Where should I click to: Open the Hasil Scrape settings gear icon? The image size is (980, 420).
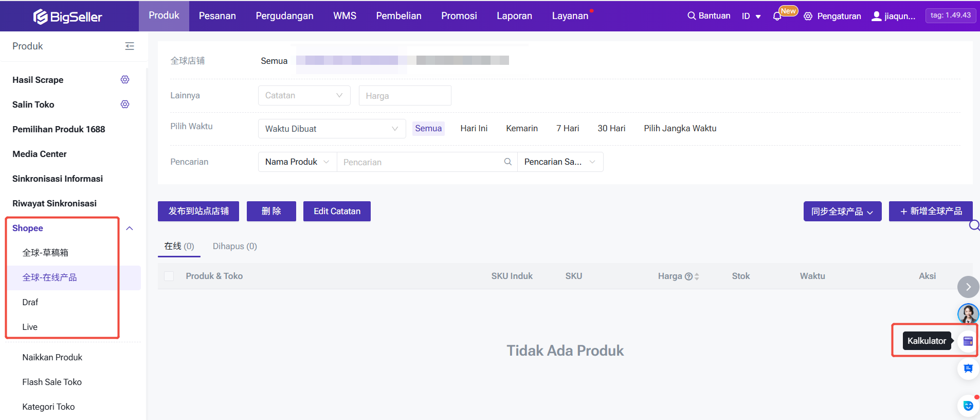click(125, 80)
